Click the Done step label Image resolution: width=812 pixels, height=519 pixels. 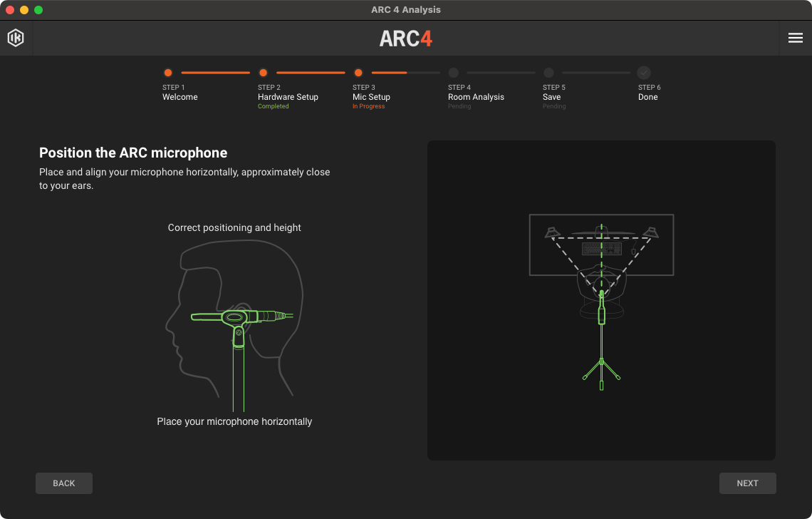(x=648, y=97)
